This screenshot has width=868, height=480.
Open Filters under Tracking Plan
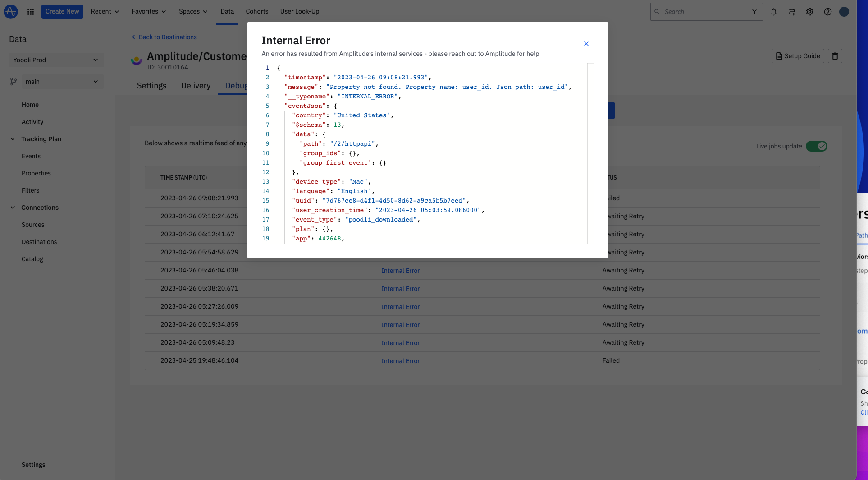coord(31,190)
